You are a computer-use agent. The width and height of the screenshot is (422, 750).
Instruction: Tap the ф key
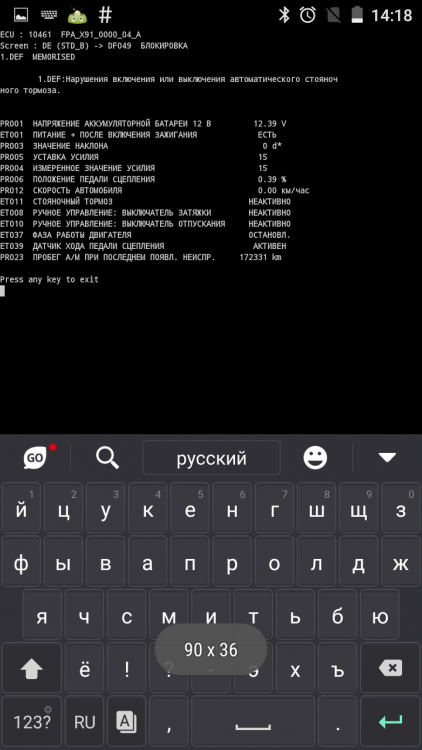coord(21,562)
